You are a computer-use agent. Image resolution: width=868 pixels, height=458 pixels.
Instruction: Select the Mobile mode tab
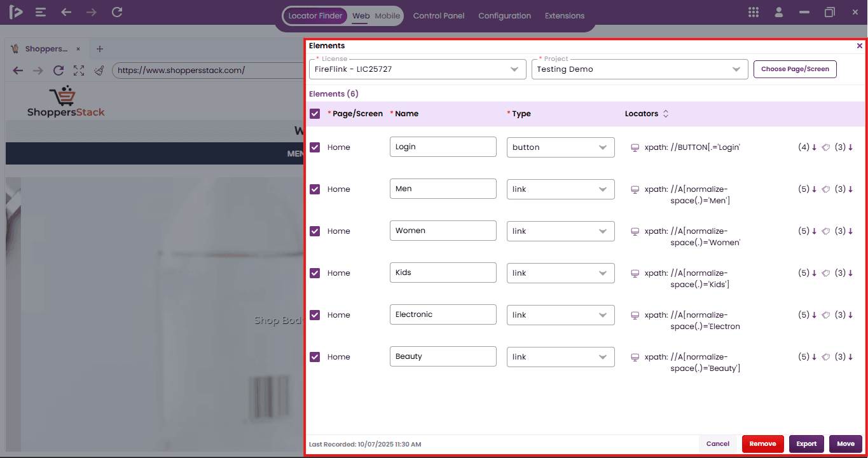pyautogui.click(x=387, y=16)
